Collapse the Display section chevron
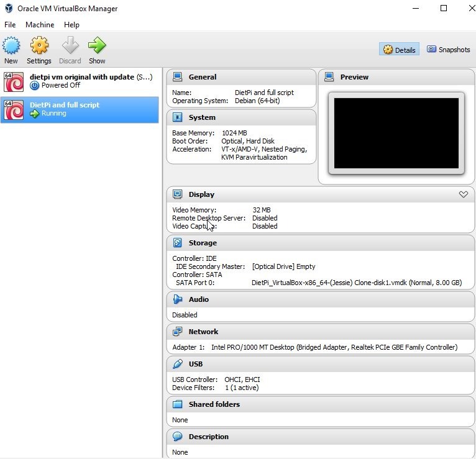The width and height of the screenshot is (476, 459). pyautogui.click(x=463, y=194)
